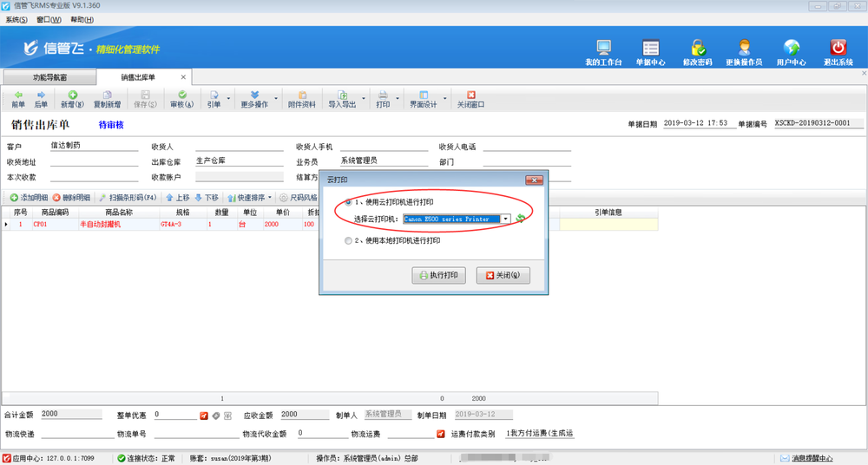Click the 执行打印 button
868x465 pixels.
tap(440, 275)
